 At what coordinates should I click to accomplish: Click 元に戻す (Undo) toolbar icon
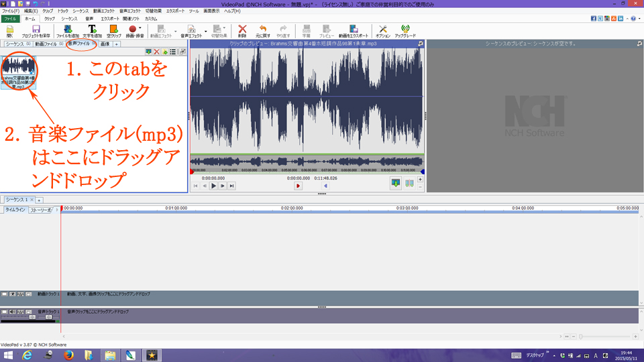[263, 29]
